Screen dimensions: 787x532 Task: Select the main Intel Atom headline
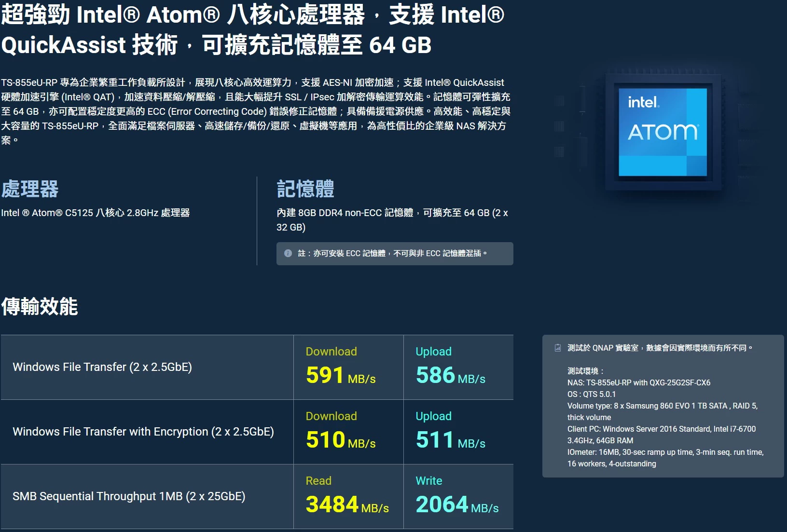click(x=252, y=29)
